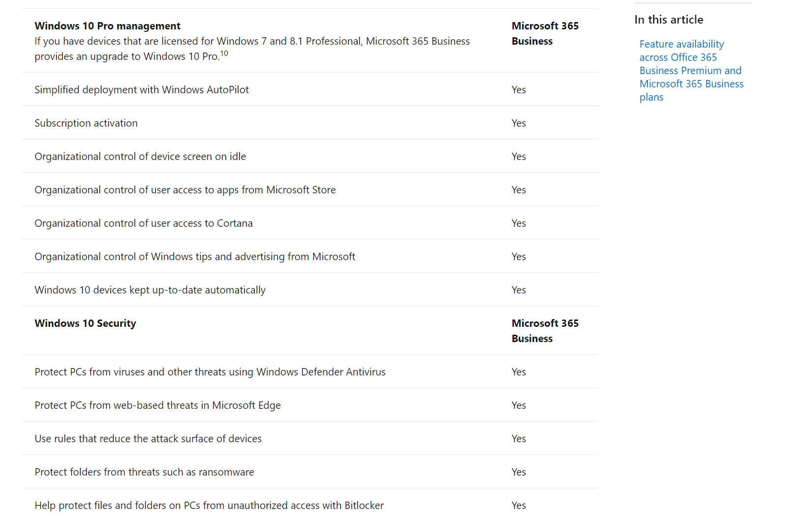Screen dimensions: 801x532
Task: Click the Windows 10 Security section heading
Action: coord(85,323)
